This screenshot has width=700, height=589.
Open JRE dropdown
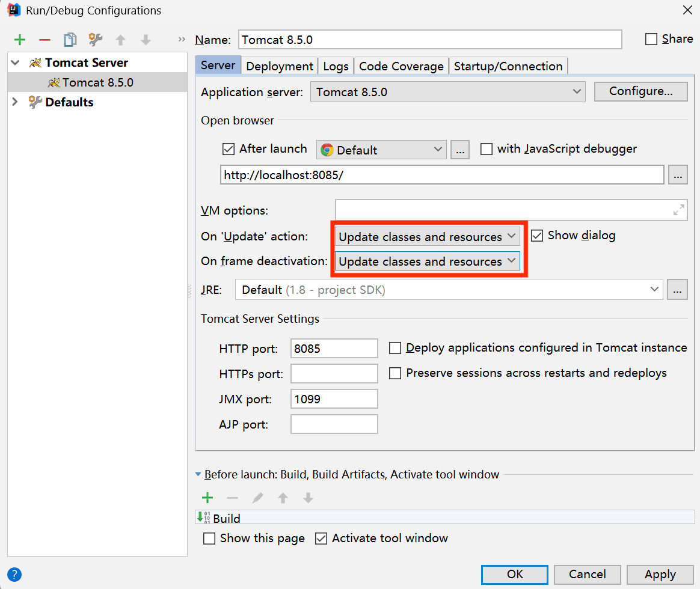[x=449, y=290]
